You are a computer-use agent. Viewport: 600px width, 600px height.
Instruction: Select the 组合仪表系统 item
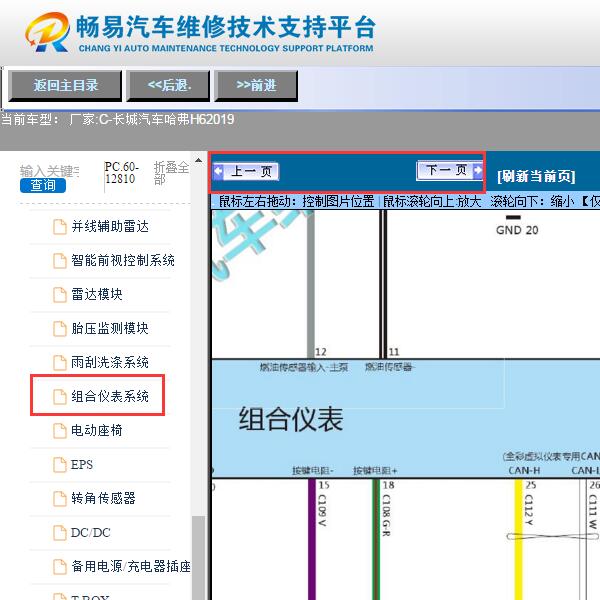(110, 396)
